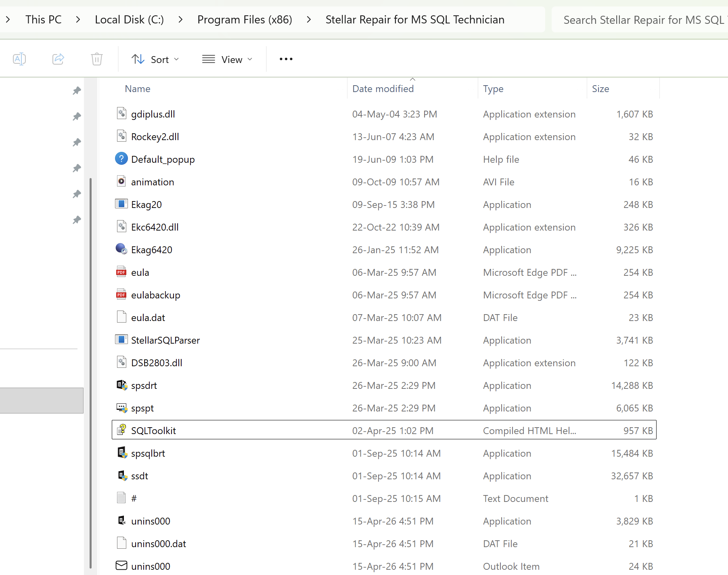
Task: Select the StellarSQLParser application icon
Action: tap(121, 340)
